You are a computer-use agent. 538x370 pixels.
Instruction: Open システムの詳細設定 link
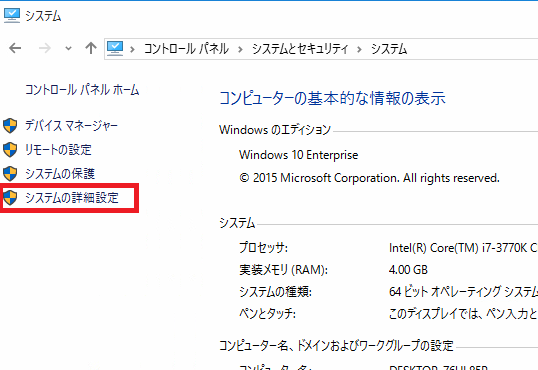[72, 198]
